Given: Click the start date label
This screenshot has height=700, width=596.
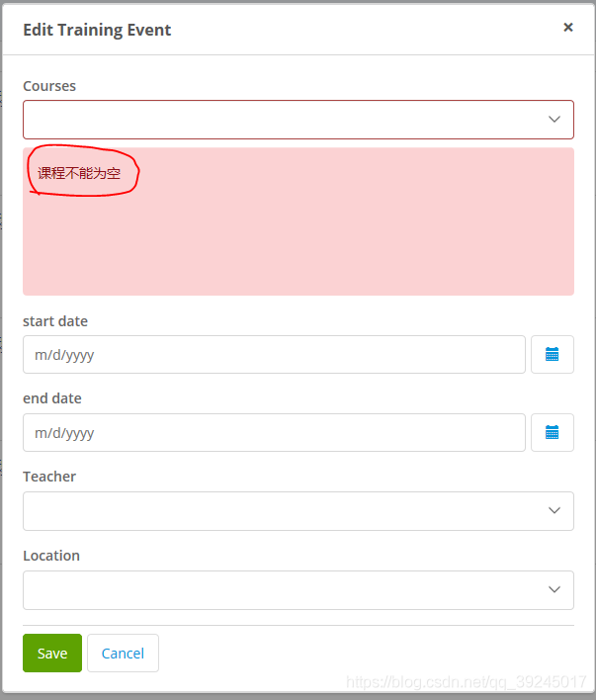Looking at the screenshot, I should point(55,321).
